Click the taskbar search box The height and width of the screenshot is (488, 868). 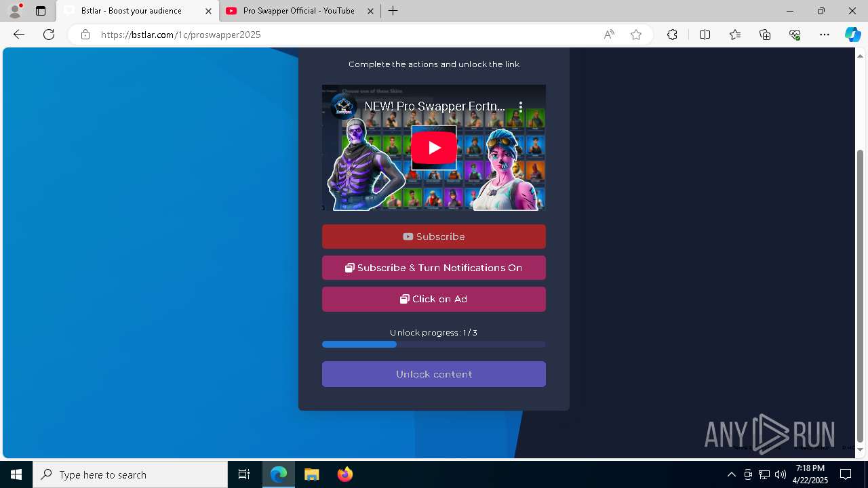[x=130, y=474]
